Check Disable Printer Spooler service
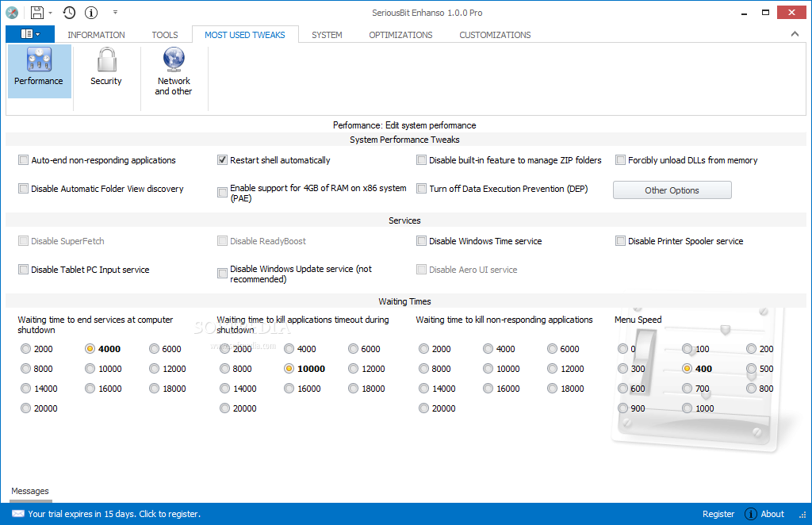Viewport: 812px width, 525px height. point(620,241)
